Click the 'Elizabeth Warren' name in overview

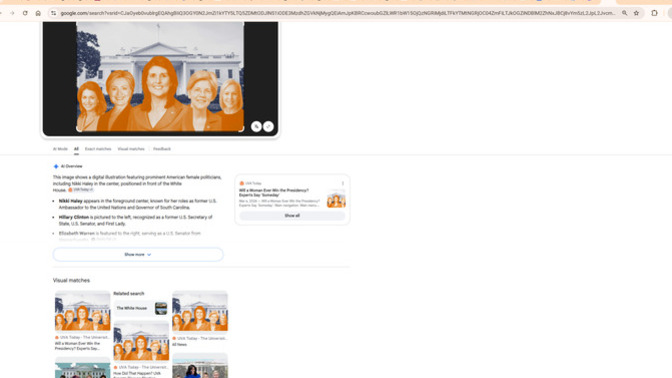pyautogui.click(x=77, y=234)
